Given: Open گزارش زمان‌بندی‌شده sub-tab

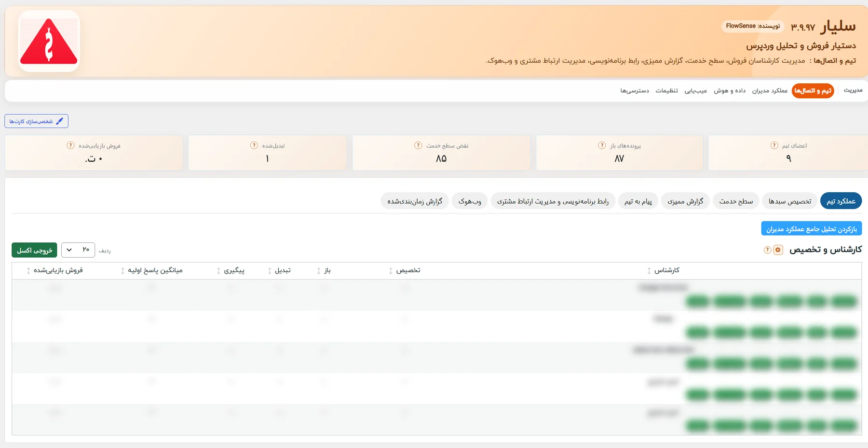Looking at the screenshot, I should tap(415, 201).
